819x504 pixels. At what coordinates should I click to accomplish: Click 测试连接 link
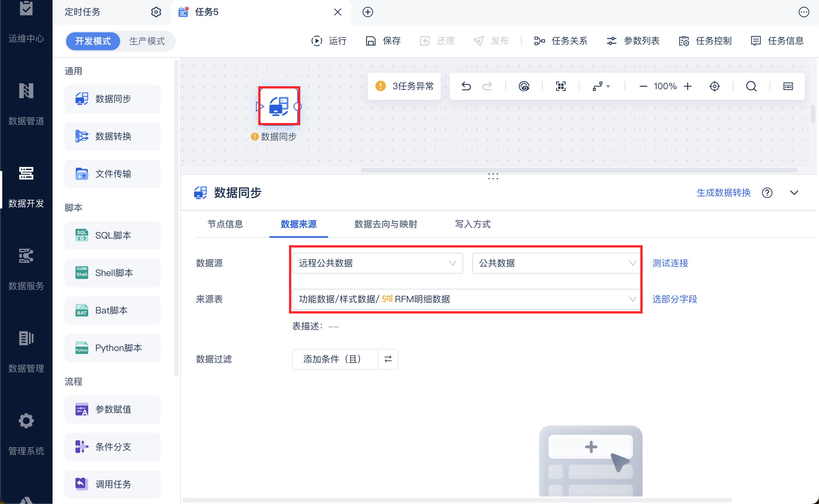point(670,263)
